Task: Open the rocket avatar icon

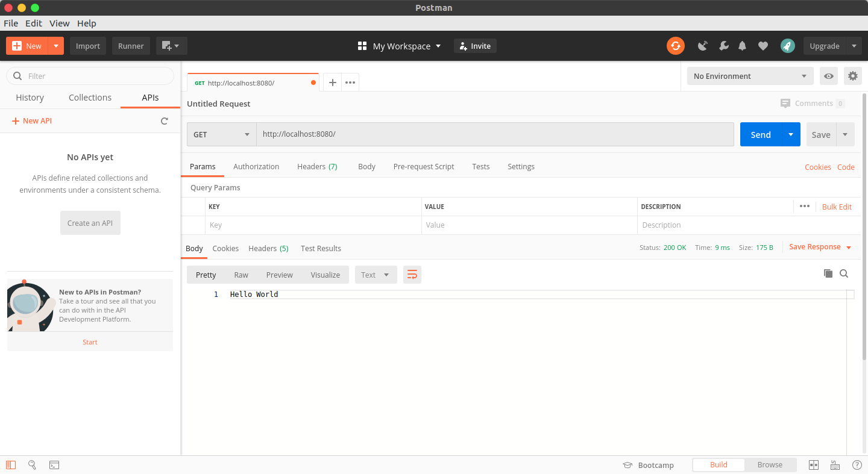Action: click(787, 46)
